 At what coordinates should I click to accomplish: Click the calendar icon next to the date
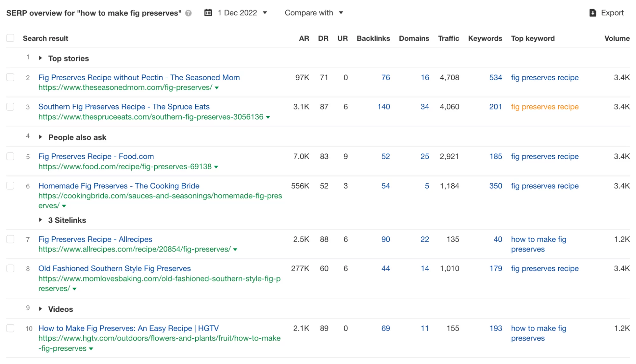(x=208, y=12)
